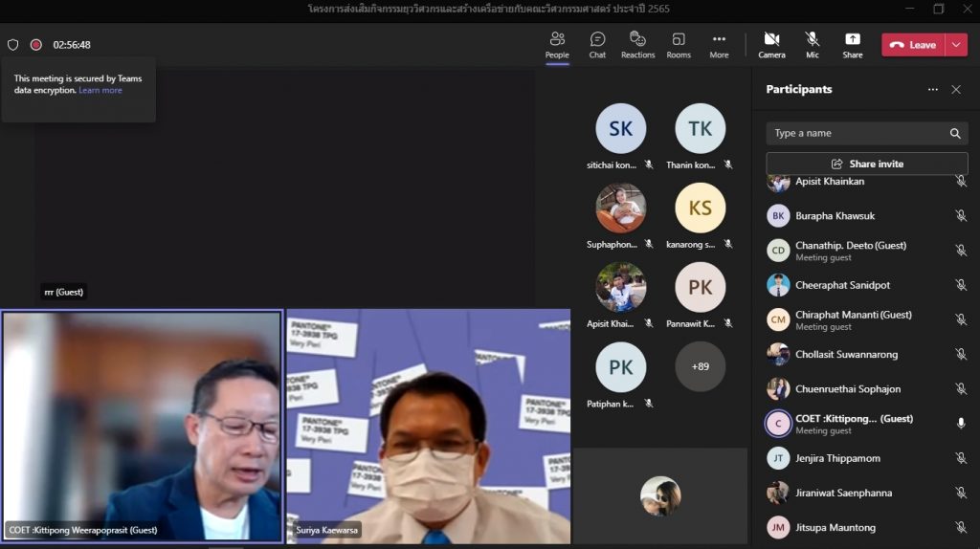Click the mic icon beside COET :Kittipong

pos(961,424)
